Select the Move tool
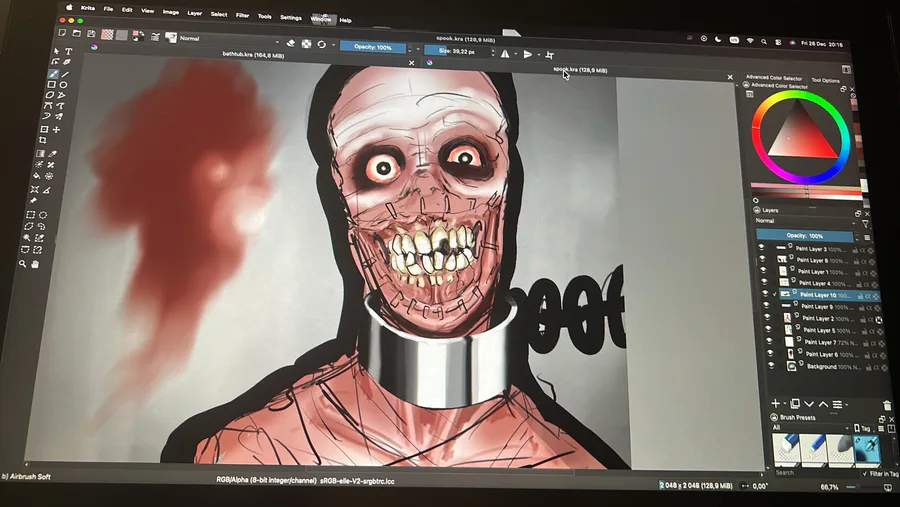Viewport: 900px width, 507px height. click(56, 130)
